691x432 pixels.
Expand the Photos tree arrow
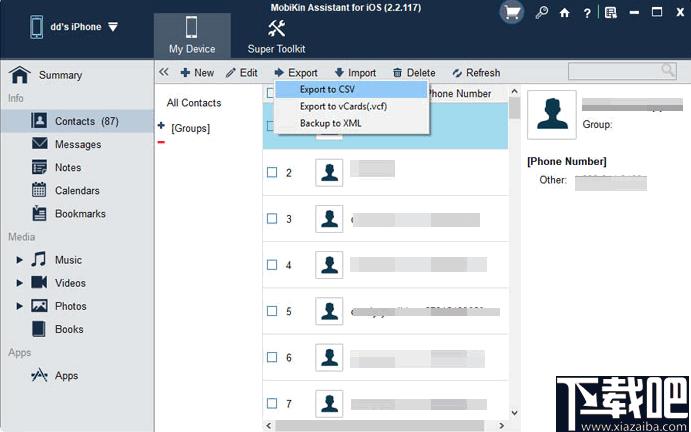(19, 306)
